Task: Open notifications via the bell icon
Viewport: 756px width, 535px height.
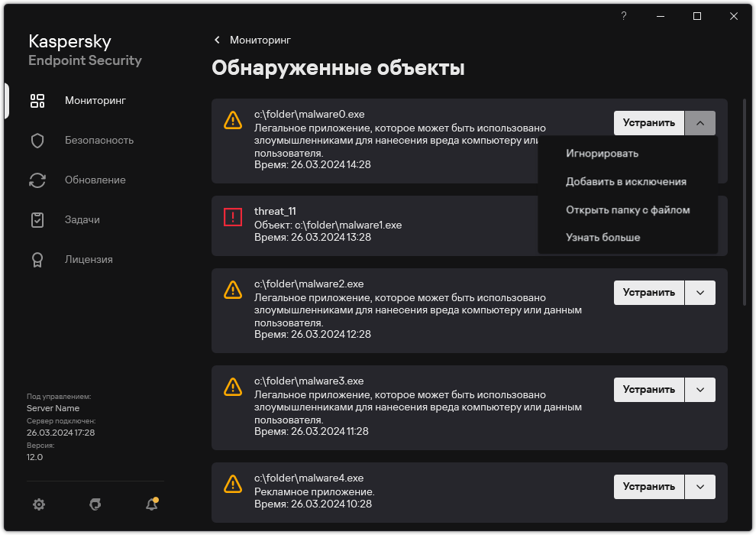Action: click(x=151, y=504)
